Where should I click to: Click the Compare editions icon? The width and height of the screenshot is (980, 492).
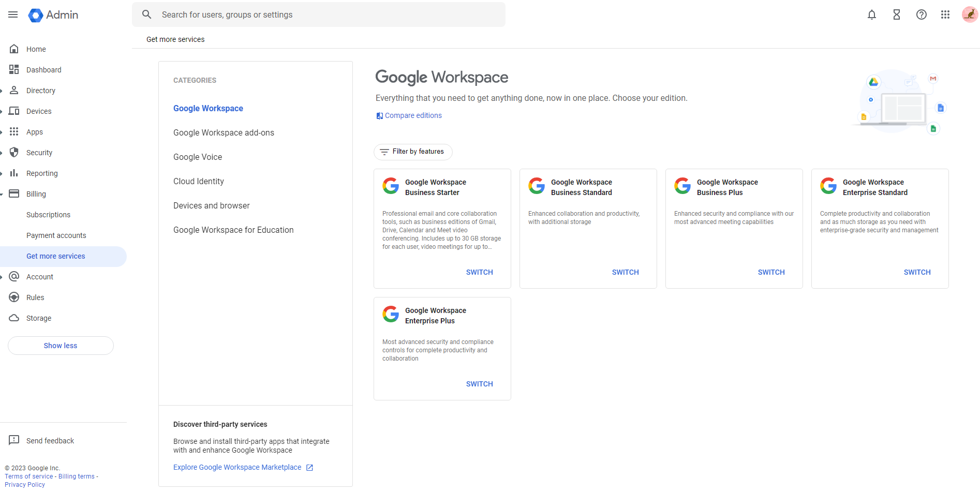click(380, 116)
